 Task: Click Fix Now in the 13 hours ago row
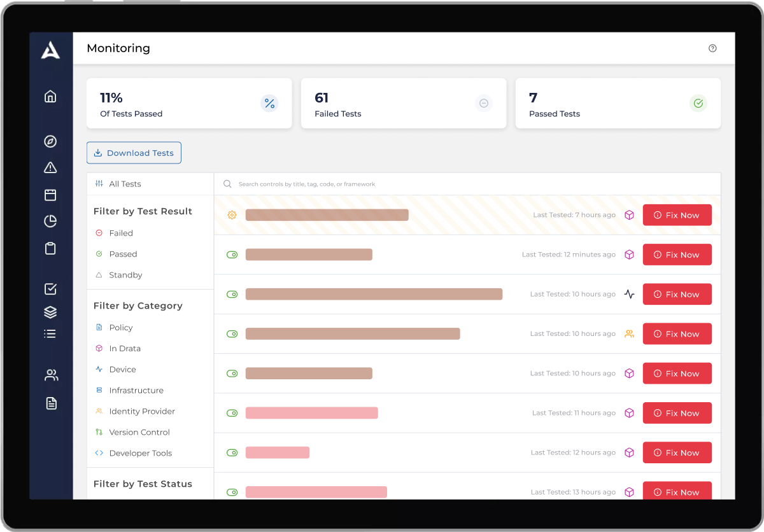click(677, 492)
